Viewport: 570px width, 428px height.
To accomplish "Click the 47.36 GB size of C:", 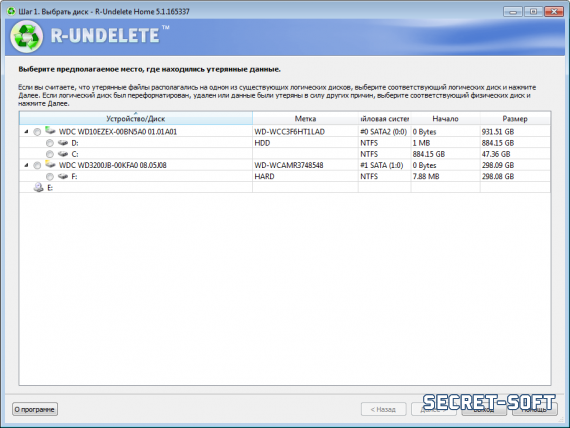I will pyautogui.click(x=496, y=154).
